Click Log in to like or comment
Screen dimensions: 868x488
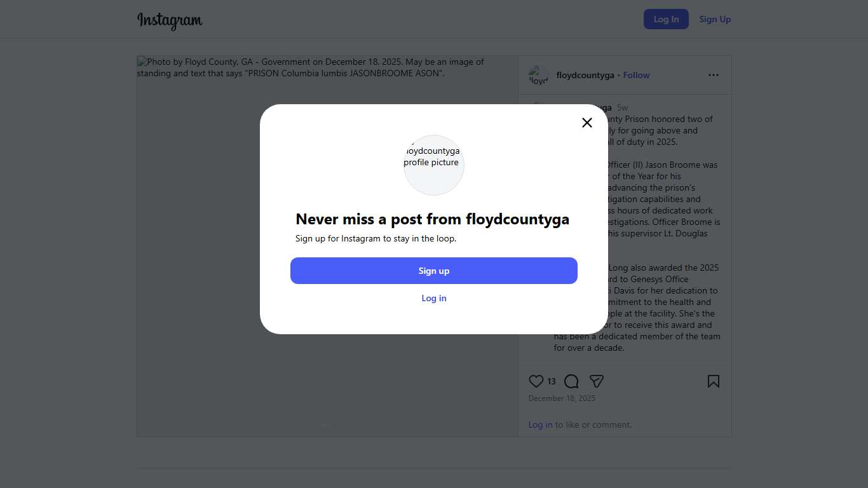click(540, 424)
